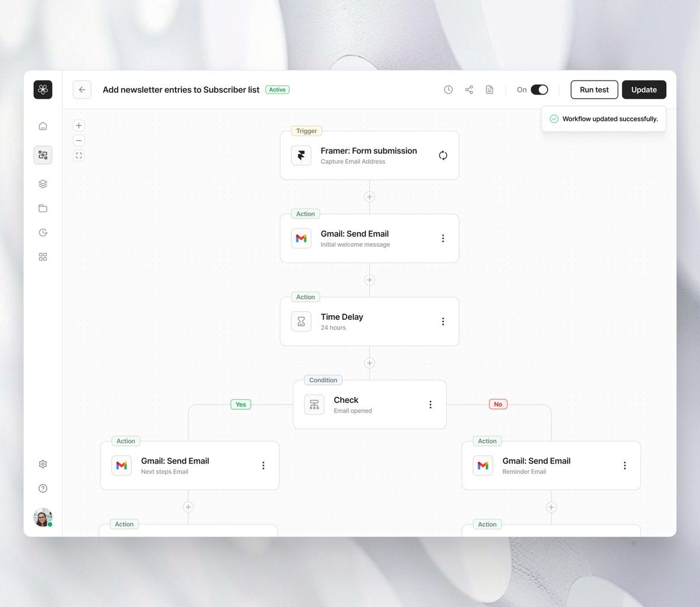Click the Run test button
Image resolution: width=700 pixels, height=607 pixels.
pos(594,90)
